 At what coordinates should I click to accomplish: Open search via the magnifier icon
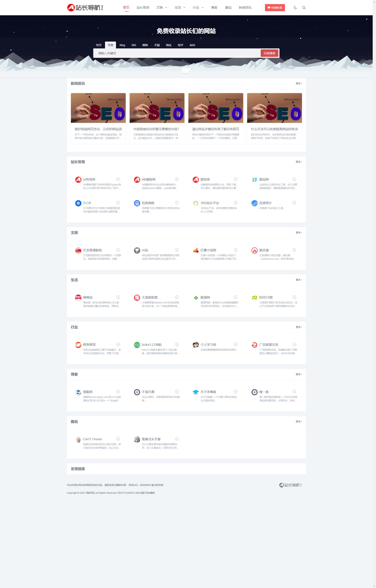click(304, 8)
